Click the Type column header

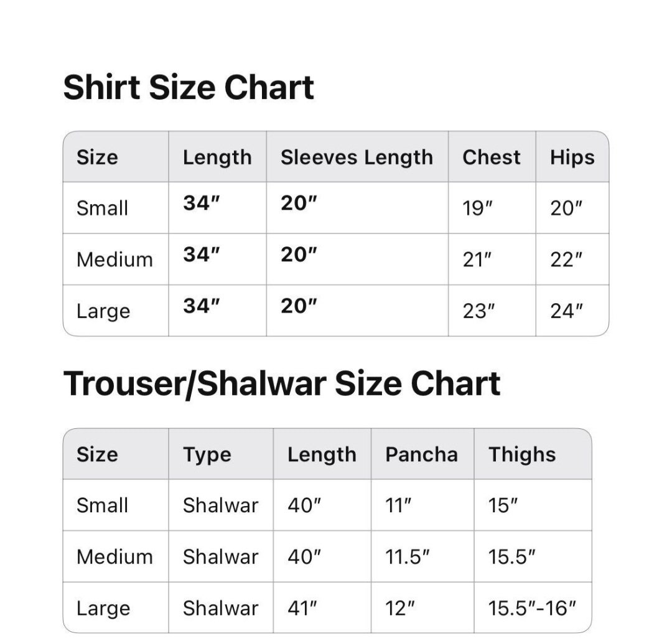pos(207,454)
